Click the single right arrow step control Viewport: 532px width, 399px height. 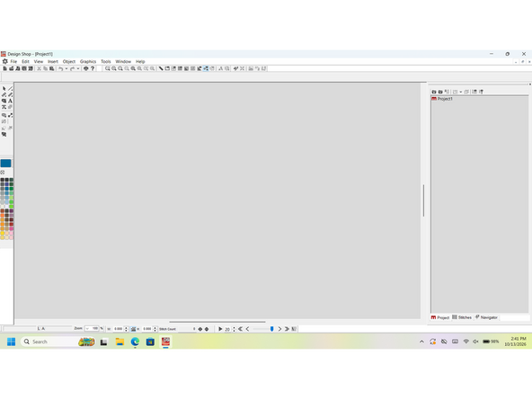[279, 329]
